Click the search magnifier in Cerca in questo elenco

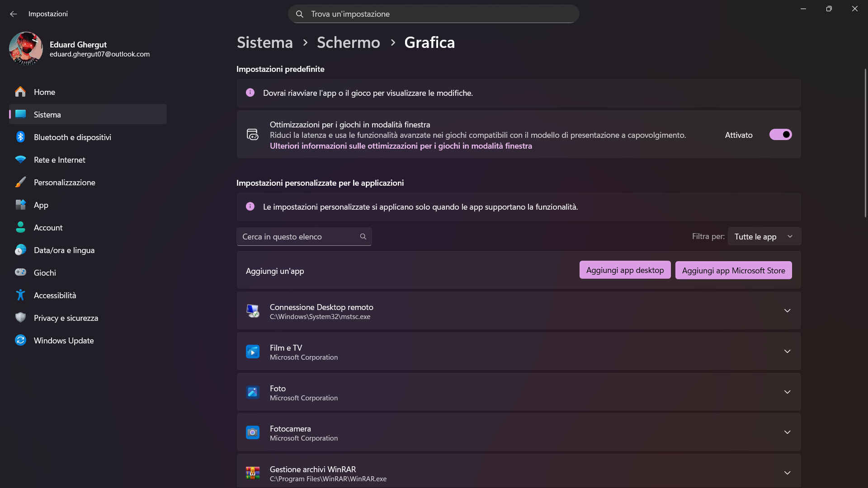(x=363, y=237)
